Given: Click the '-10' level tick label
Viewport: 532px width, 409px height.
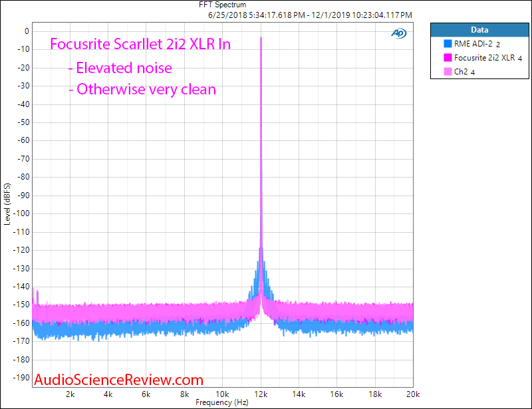Looking at the screenshot, I should tap(24, 49).
